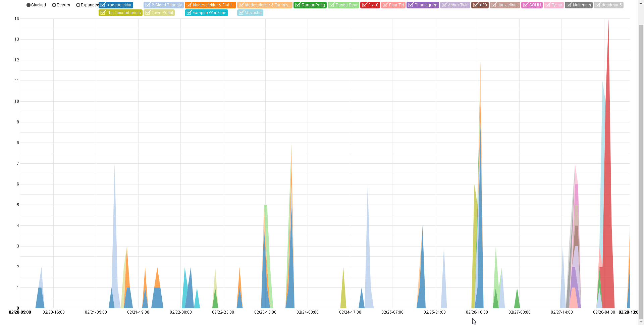Toggle the Jan Jelinek legend series

tap(505, 5)
